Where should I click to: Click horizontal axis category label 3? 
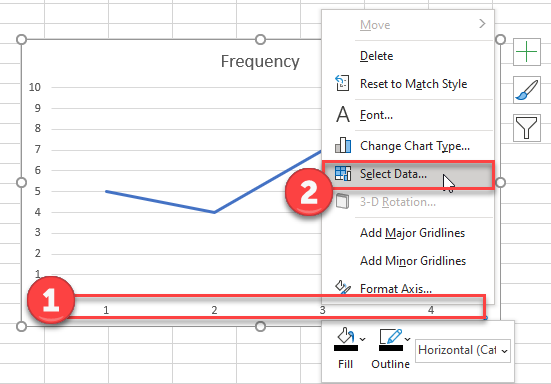323,310
